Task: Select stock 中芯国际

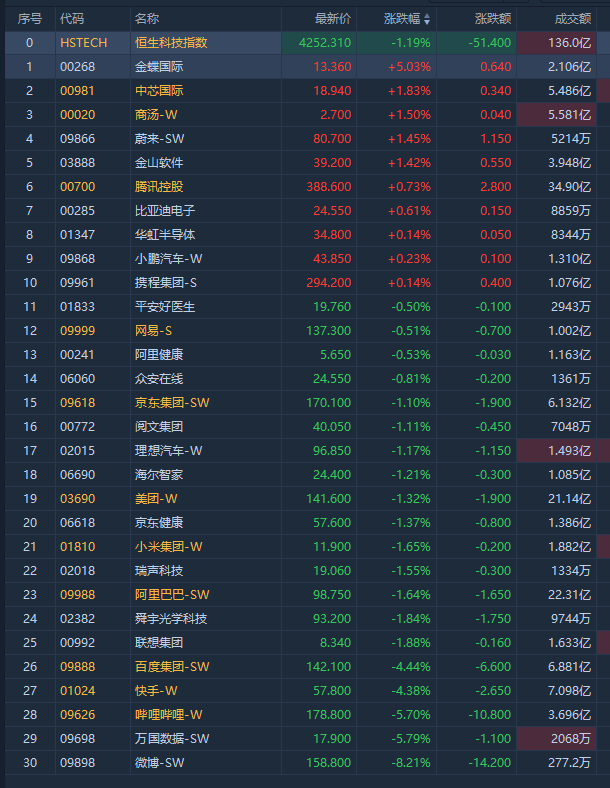Action: (159, 91)
